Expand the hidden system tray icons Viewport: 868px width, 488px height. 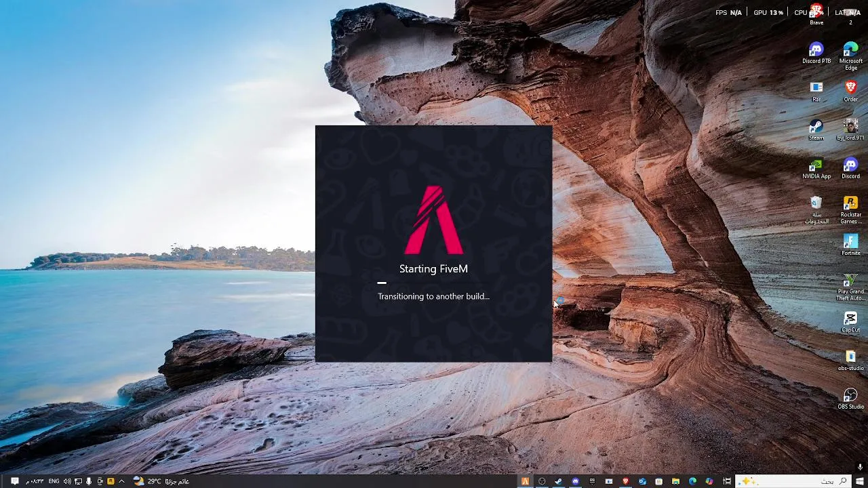pos(121,481)
